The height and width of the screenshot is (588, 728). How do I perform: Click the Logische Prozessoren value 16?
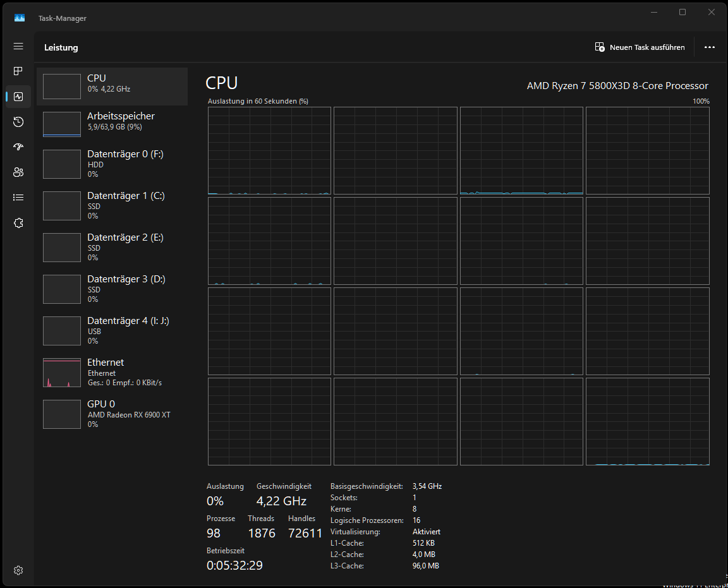[416, 520]
